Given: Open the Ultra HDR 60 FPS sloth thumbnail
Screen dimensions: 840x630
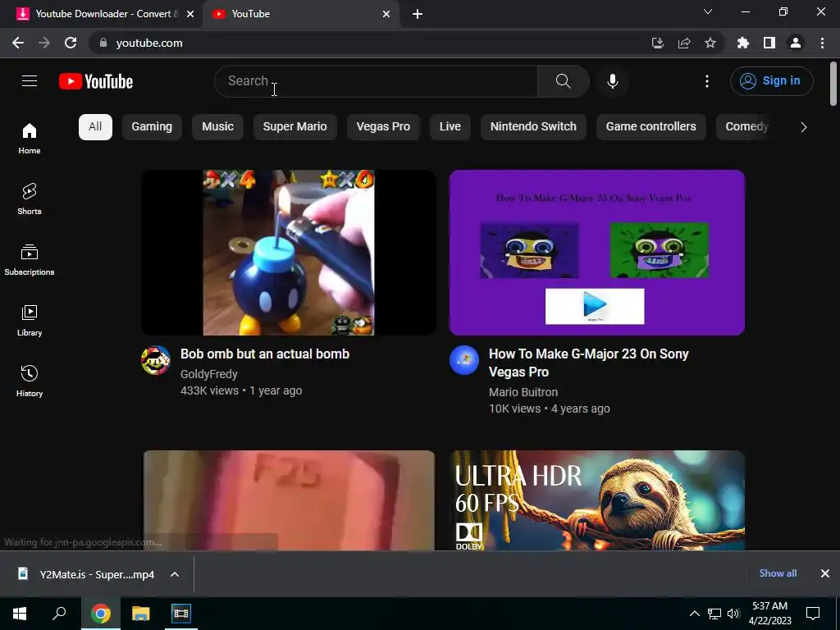Looking at the screenshot, I should pos(597,500).
